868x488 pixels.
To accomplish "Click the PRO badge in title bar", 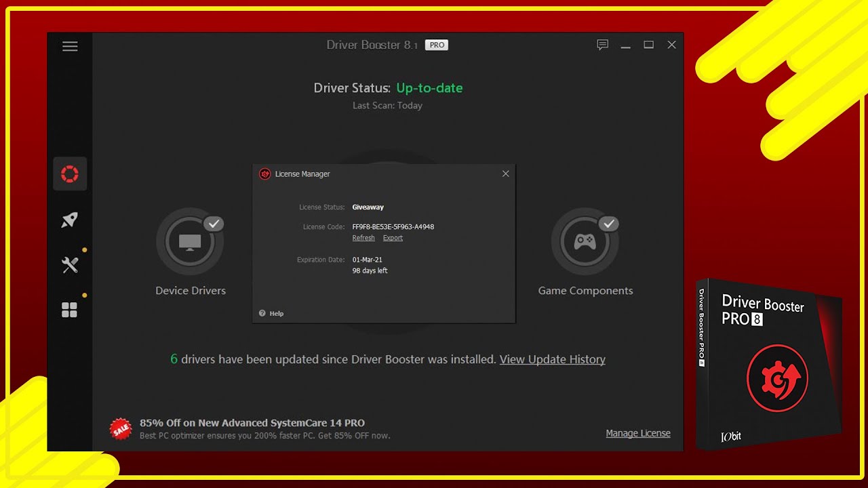I will coord(437,45).
